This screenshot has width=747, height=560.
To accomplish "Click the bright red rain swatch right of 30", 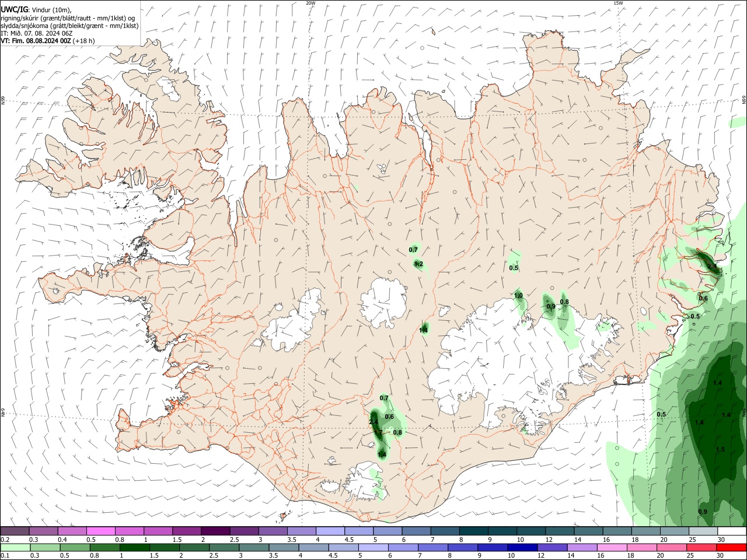I will pyautogui.click(x=731, y=548).
